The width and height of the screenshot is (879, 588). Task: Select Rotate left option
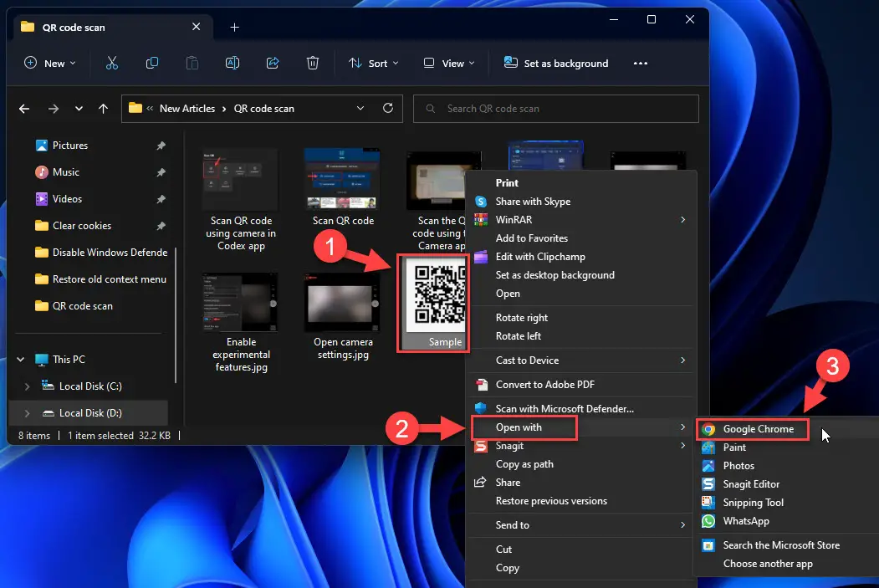point(580,336)
